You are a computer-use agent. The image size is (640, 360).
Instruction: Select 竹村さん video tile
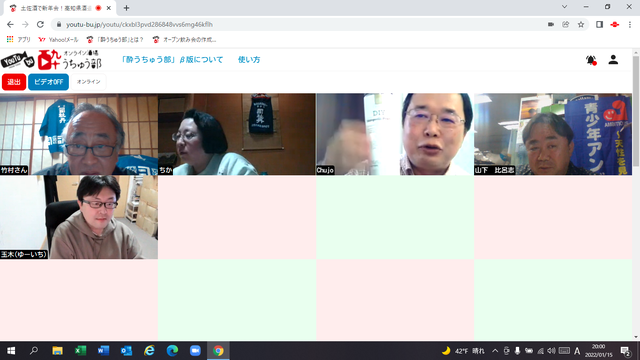[79, 134]
